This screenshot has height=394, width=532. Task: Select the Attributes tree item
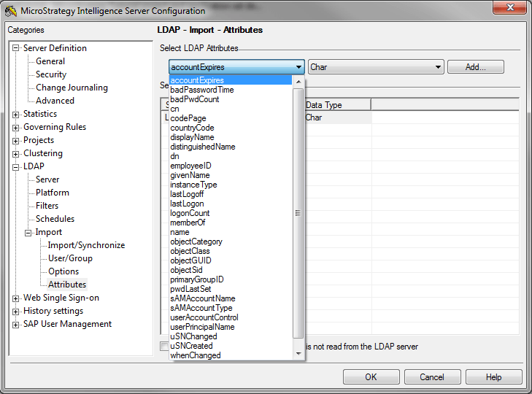(67, 285)
